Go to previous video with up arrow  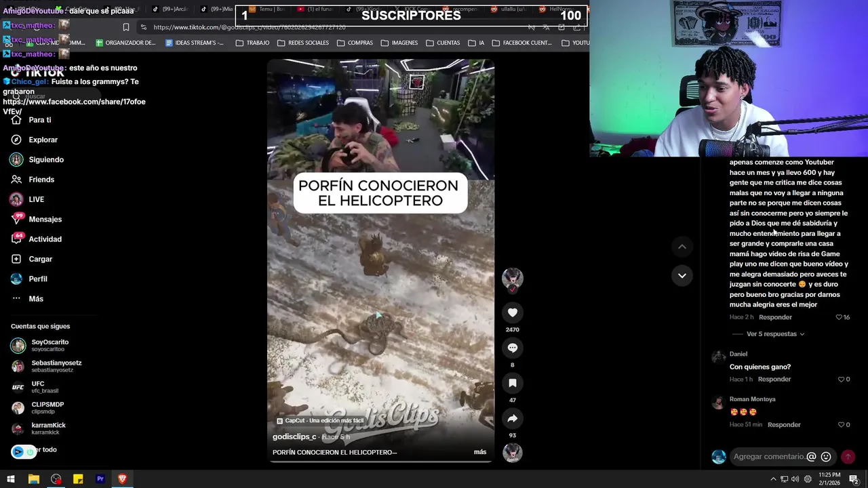coord(682,247)
